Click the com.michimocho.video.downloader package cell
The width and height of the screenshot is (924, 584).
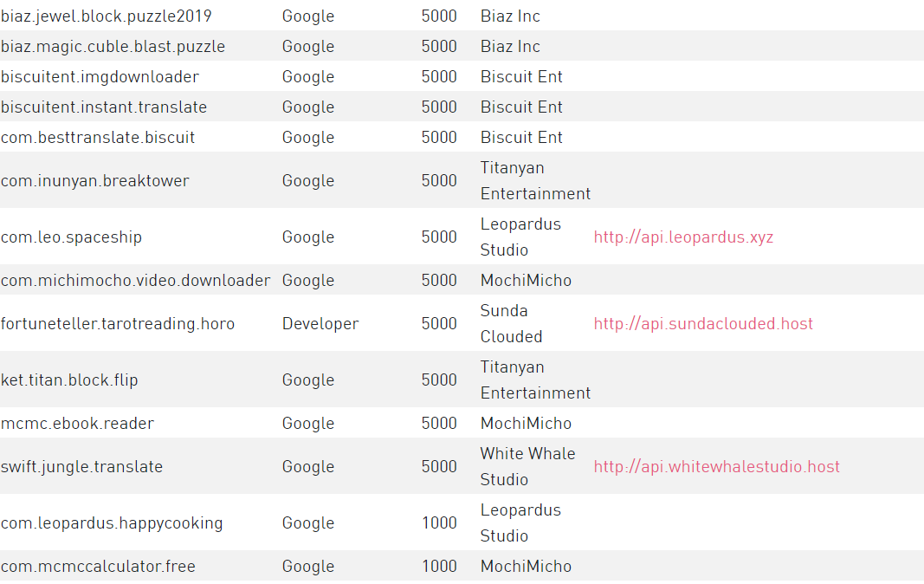coord(136,280)
